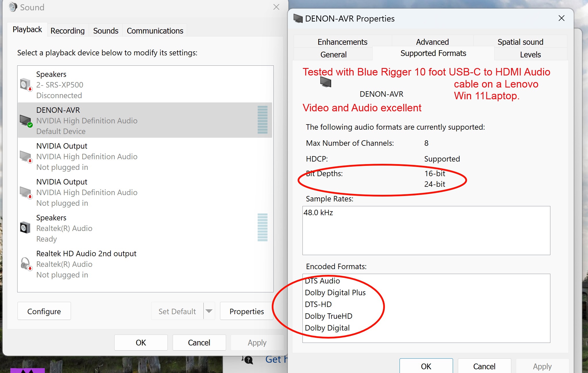Click the DENON-AVR volume level meter

263,120
